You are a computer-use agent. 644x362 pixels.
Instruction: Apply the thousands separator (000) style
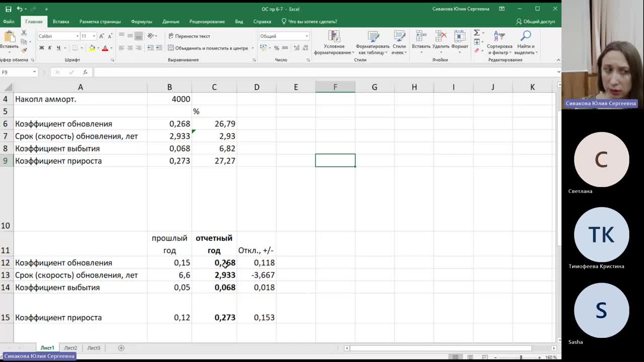[x=285, y=48]
